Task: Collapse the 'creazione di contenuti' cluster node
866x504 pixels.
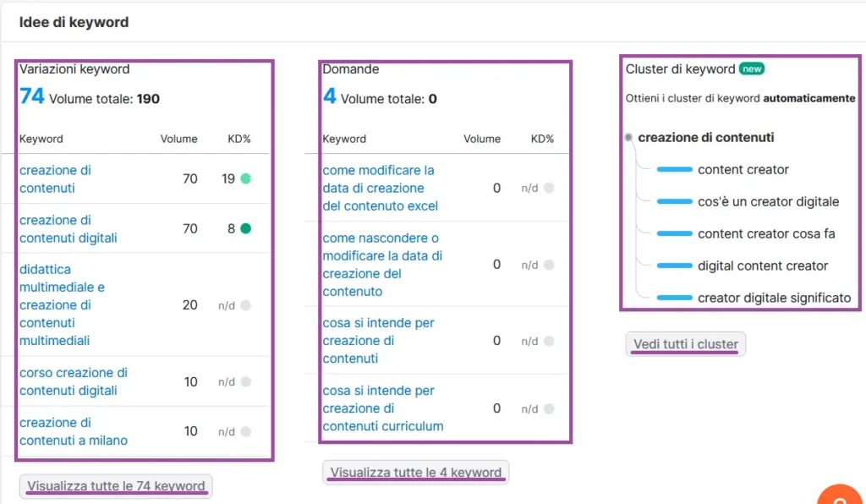Action: (x=628, y=137)
